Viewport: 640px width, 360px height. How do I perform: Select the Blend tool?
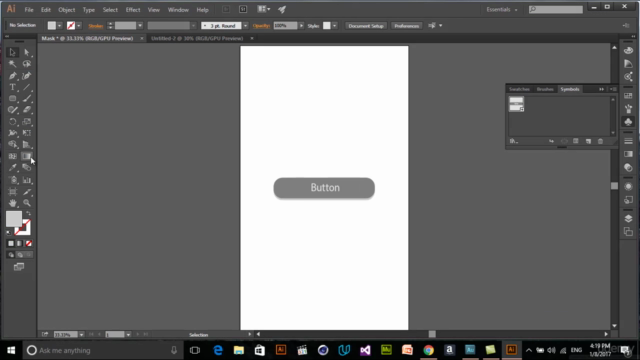pos(27,167)
